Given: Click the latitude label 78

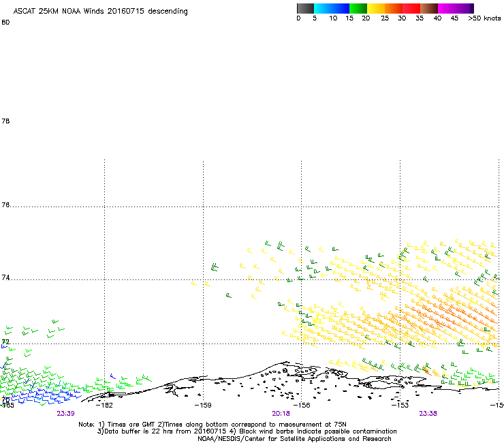Looking at the screenshot, I should pos(5,121).
